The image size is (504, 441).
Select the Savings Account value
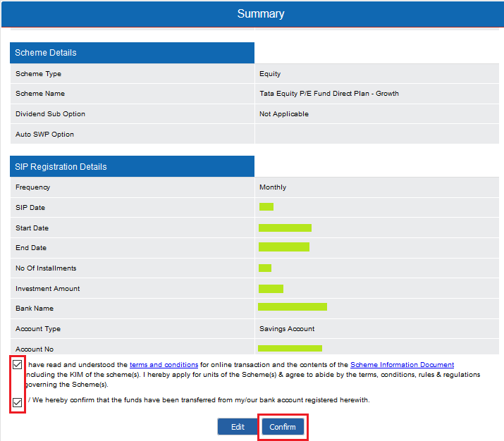click(x=287, y=329)
